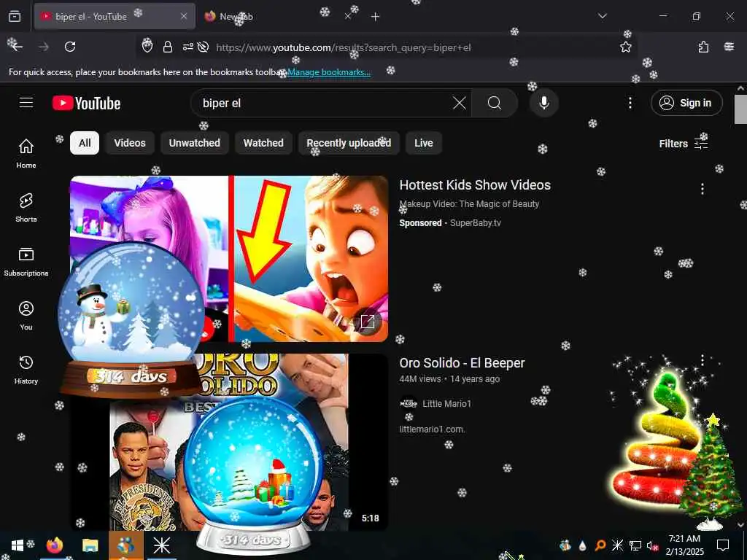Open site permissions icon in address bar
747x560 pixels.
pyautogui.click(x=188, y=47)
